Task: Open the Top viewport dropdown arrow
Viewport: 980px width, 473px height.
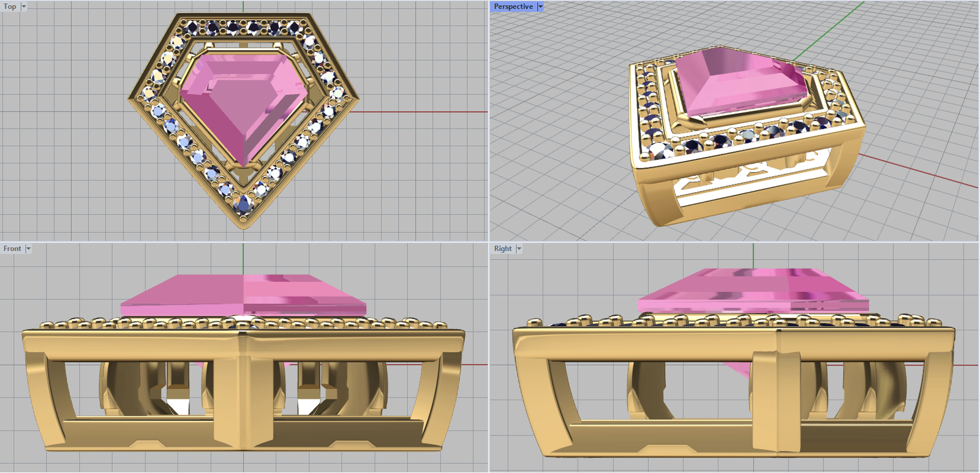Action: tap(24, 7)
